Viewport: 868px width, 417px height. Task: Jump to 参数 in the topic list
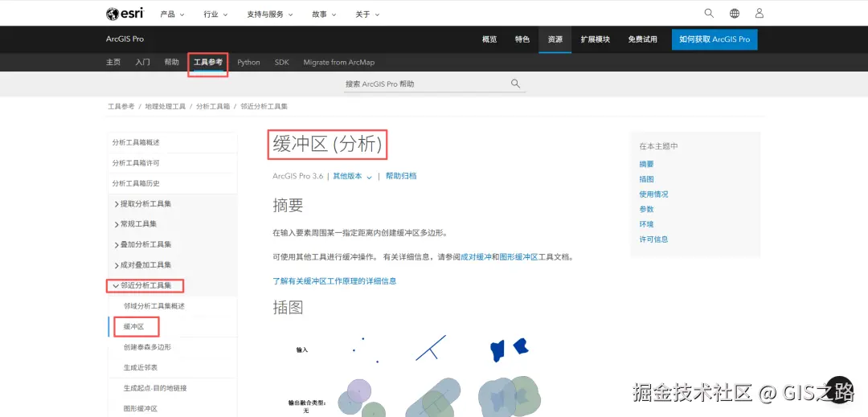click(x=646, y=209)
